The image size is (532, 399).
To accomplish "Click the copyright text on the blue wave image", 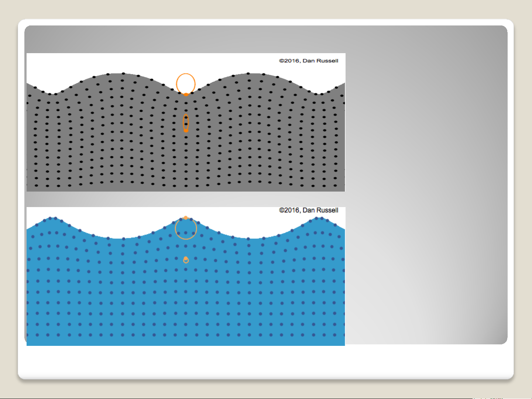I will click(x=309, y=210).
